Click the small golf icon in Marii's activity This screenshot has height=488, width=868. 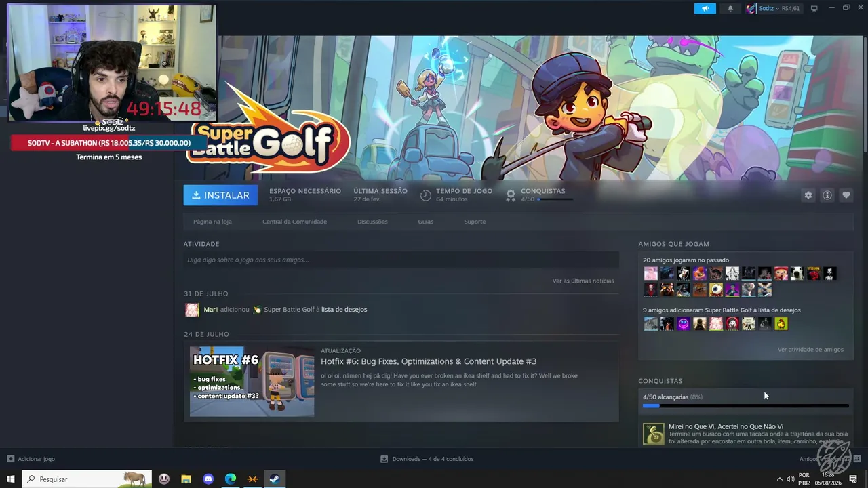tap(257, 310)
